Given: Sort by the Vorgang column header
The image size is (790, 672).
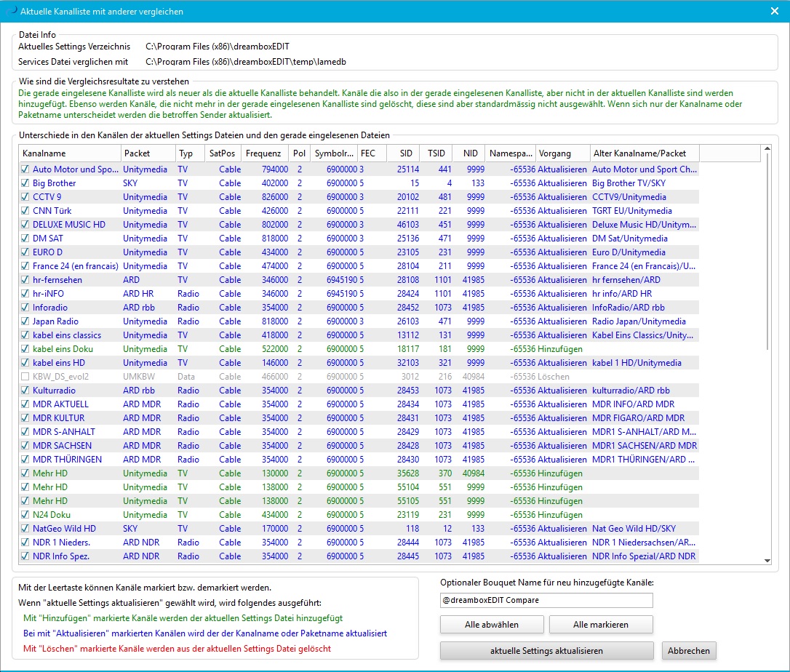Looking at the screenshot, I should pyautogui.click(x=562, y=153).
